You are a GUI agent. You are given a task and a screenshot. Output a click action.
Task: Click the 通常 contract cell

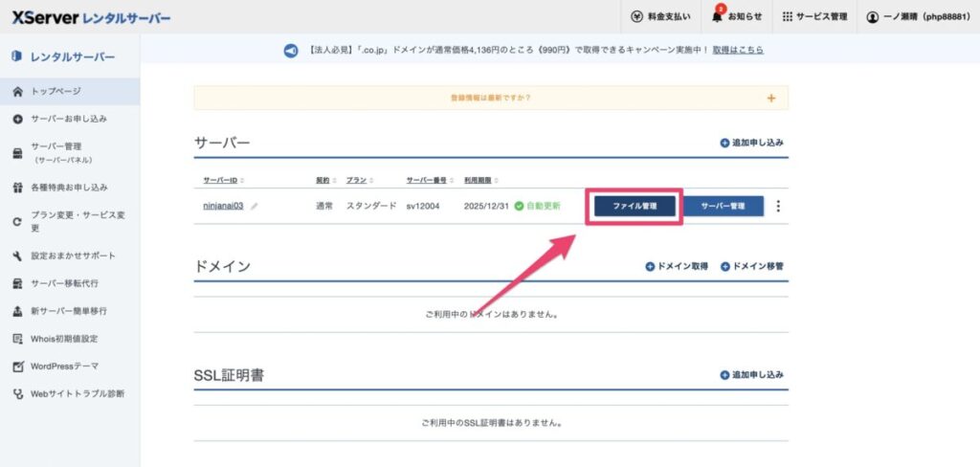tap(324, 206)
